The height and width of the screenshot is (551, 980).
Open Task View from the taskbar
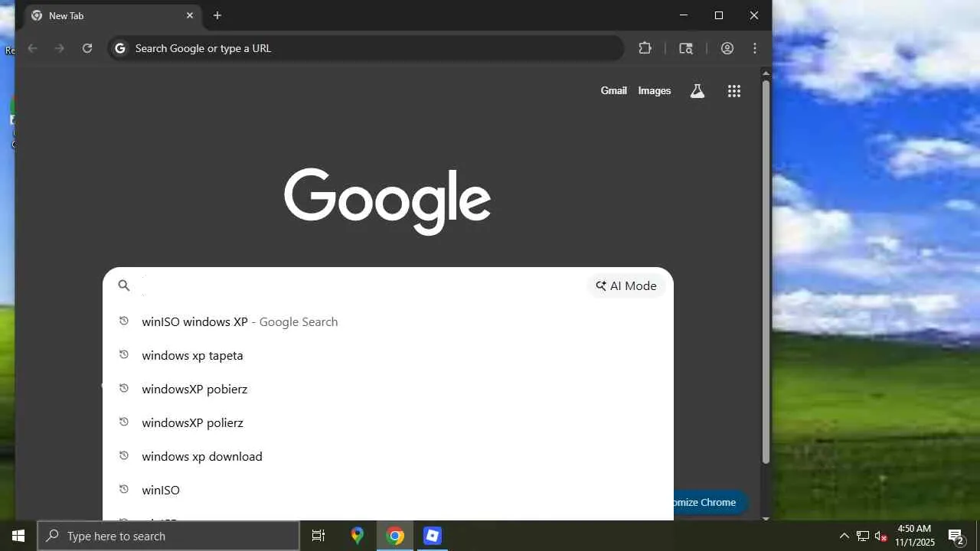coord(318,536)
